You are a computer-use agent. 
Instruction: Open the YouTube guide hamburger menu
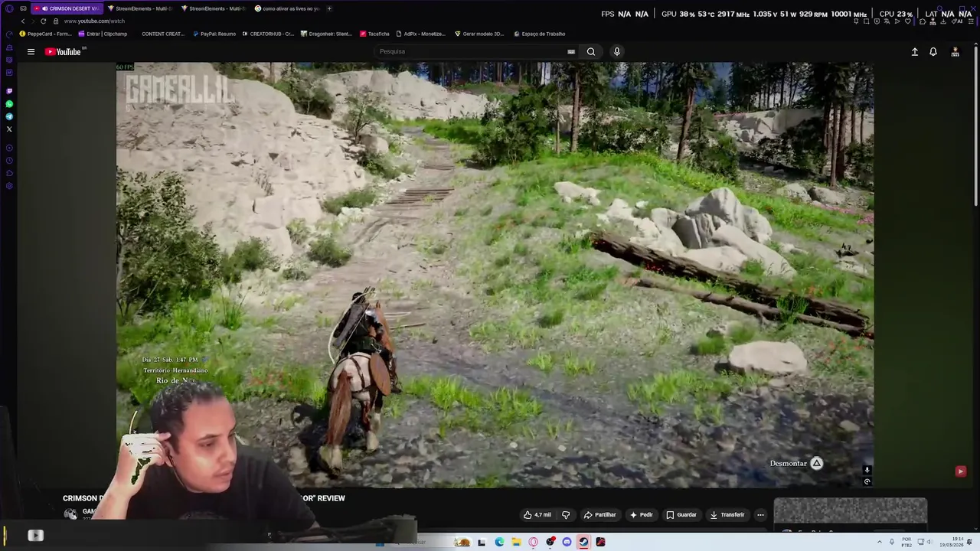point(31,52)
